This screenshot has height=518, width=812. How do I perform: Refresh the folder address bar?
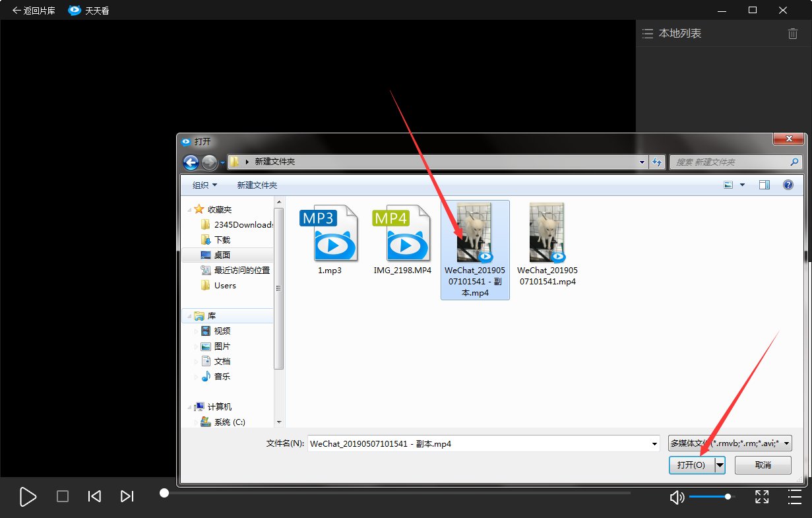[657, 162]
